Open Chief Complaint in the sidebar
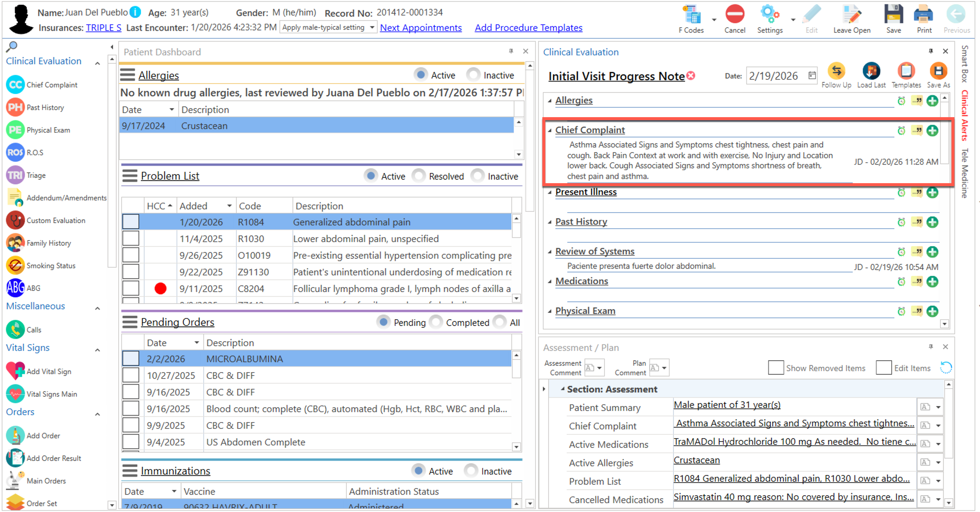 click(x=15, y=85)
